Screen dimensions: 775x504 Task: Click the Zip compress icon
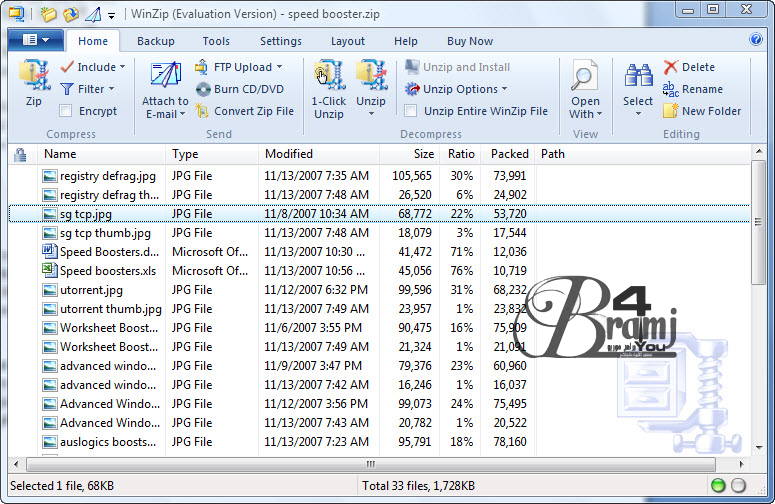point(35,76)
